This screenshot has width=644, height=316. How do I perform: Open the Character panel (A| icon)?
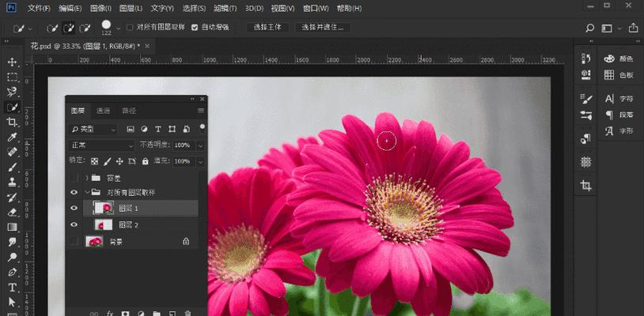[609, 99]
